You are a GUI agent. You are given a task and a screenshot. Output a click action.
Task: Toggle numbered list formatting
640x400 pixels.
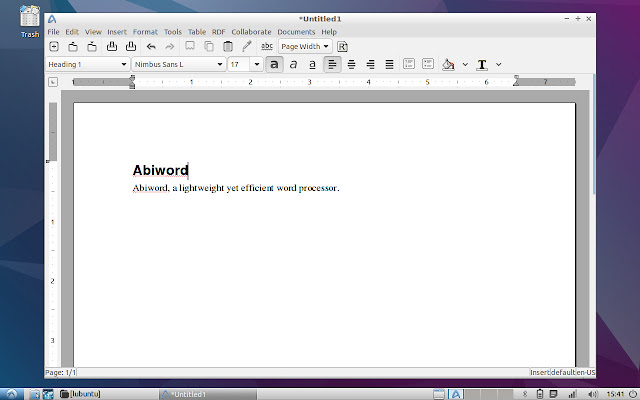409,64
